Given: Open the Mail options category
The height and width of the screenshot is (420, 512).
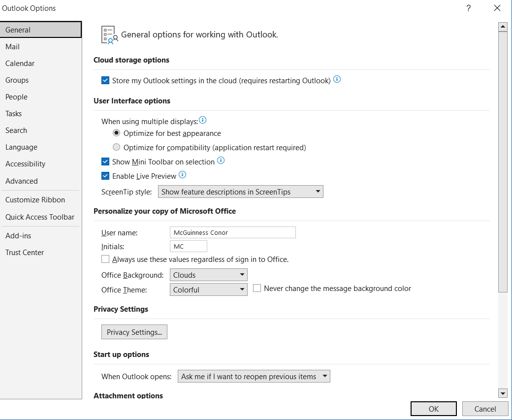Looking at the screenshot, I should (x=41, y=47).
